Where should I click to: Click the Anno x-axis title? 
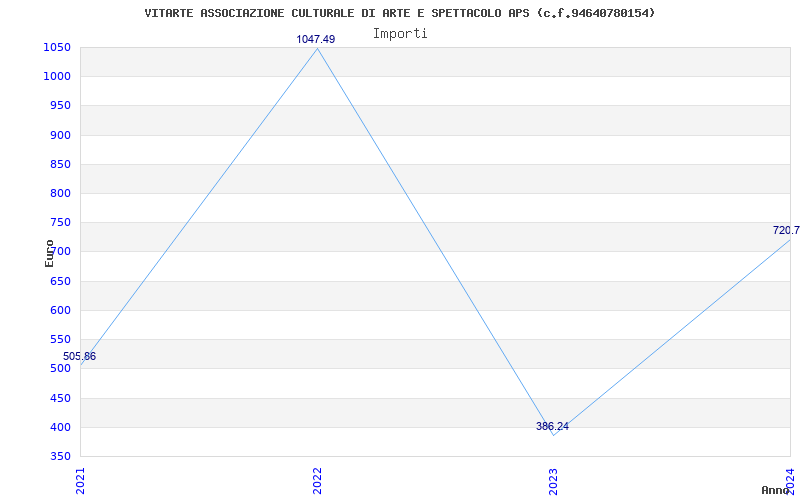point(776,490)
